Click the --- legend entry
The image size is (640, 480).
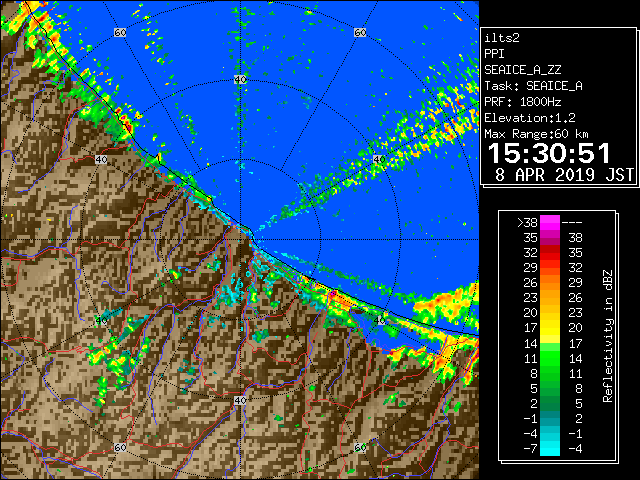click(572, 222)
